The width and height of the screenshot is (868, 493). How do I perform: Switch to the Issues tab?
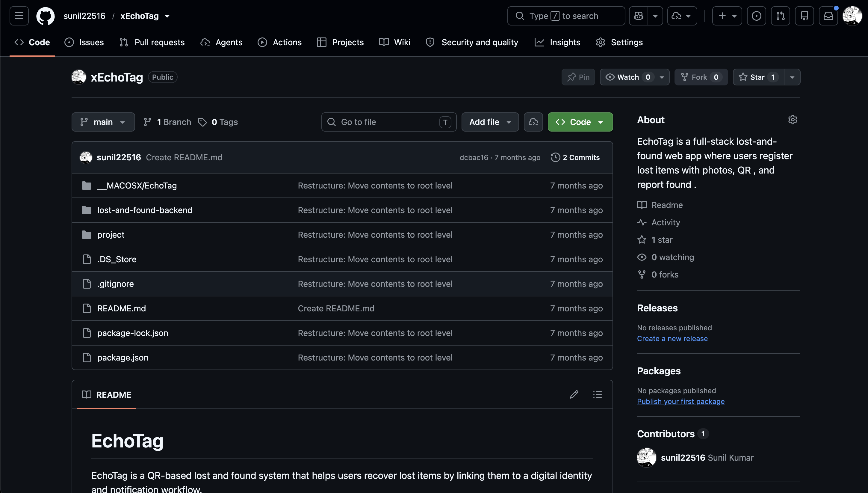(x=84, y=42)
